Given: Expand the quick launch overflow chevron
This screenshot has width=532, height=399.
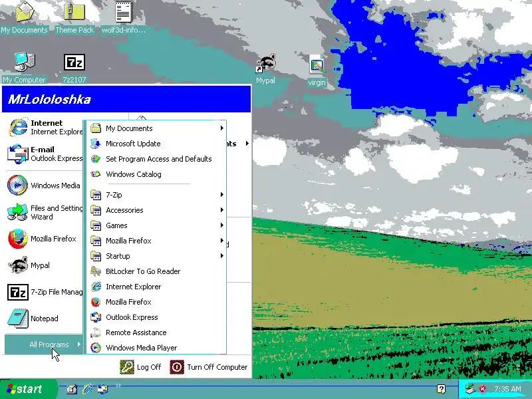Looking at the screenshot, I should tap(118, 386).
